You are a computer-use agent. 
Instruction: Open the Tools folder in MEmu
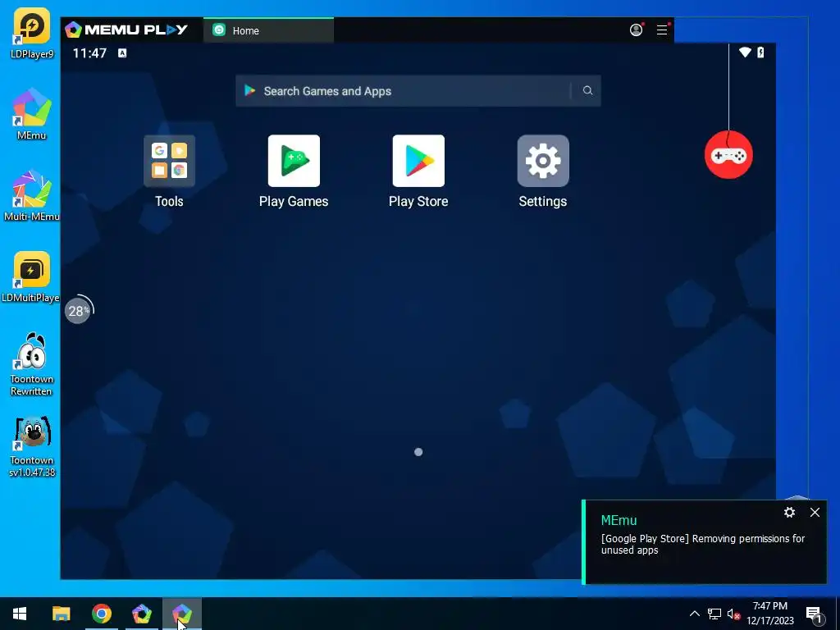click(169, 161)
